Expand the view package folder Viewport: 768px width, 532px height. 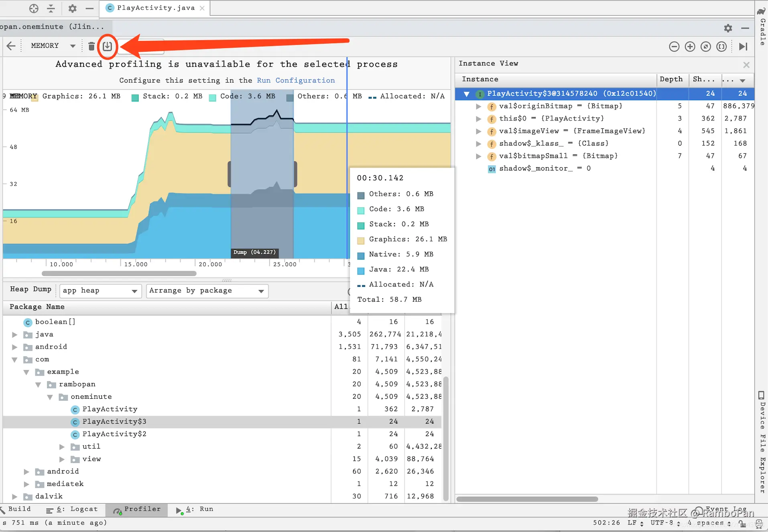[62, 459]
